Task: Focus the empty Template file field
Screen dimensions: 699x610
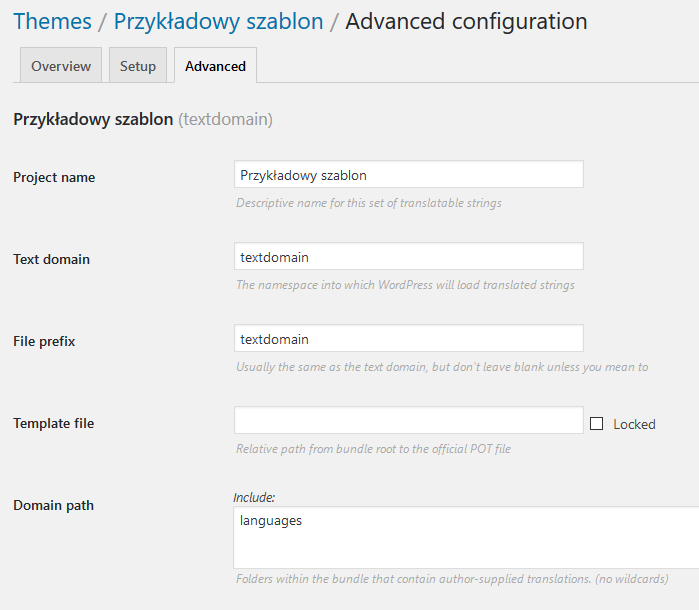Action: 408,421
